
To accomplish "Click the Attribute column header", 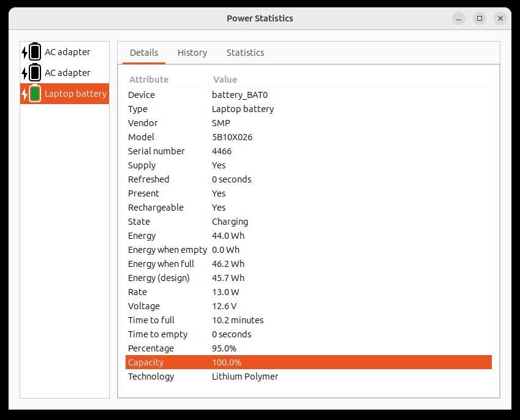I will [x=149, y=80].
